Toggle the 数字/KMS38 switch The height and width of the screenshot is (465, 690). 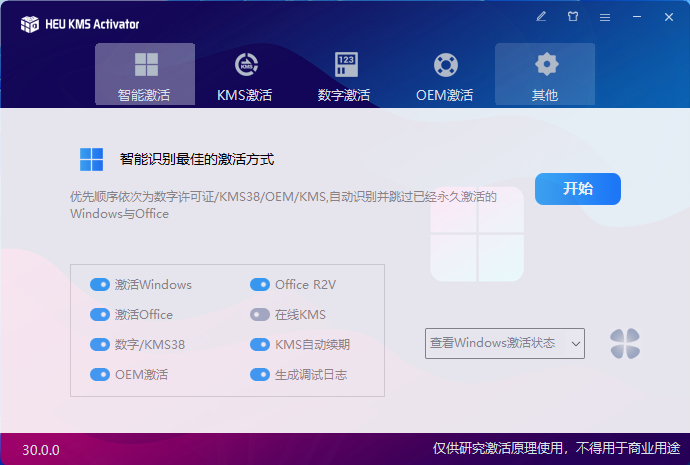100,345
